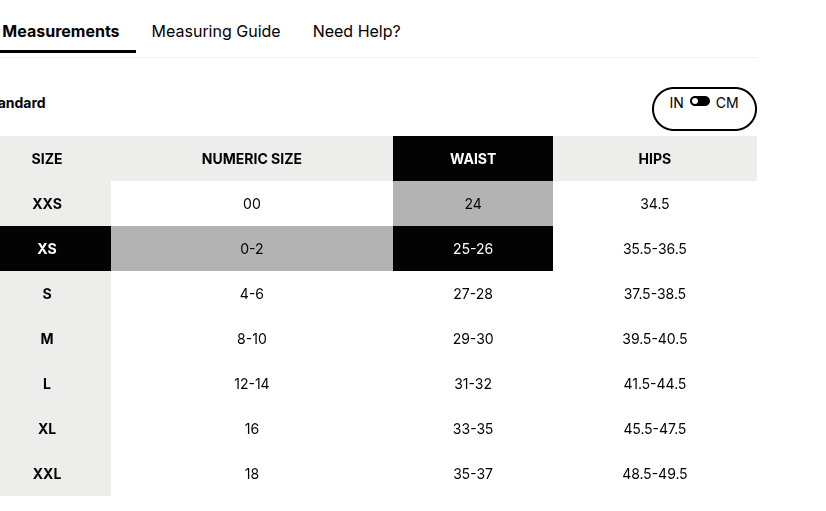The height and width of the screenshot is (511, 826).
Task: Click the highlighted 25-26 waist cell
Action: pyautogui.click(x=473, y=249)
